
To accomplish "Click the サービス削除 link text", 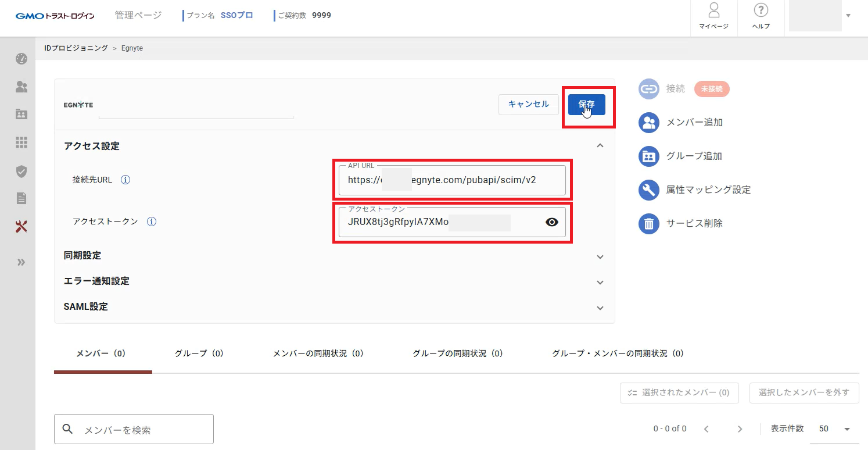I will click(x=694, y=224).
